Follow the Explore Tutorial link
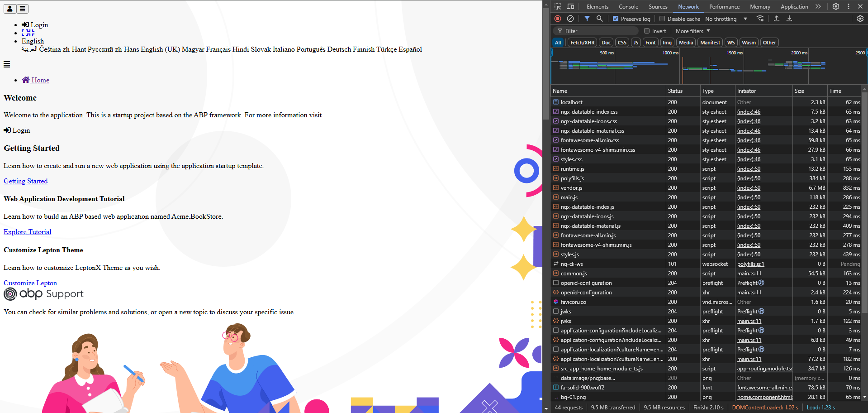Screen dimensions: 868x413 [x=28, y=232]
